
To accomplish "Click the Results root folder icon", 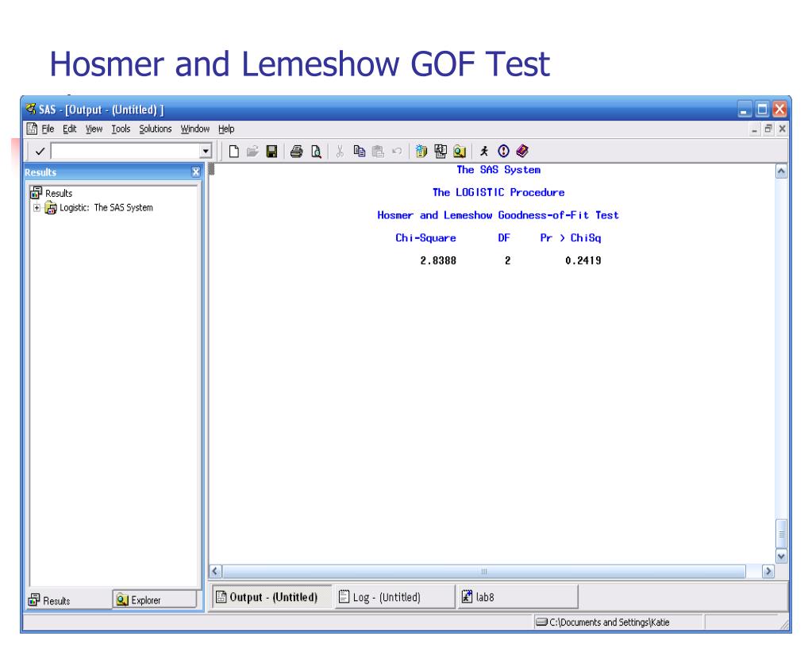I will (x=36, y=193).
